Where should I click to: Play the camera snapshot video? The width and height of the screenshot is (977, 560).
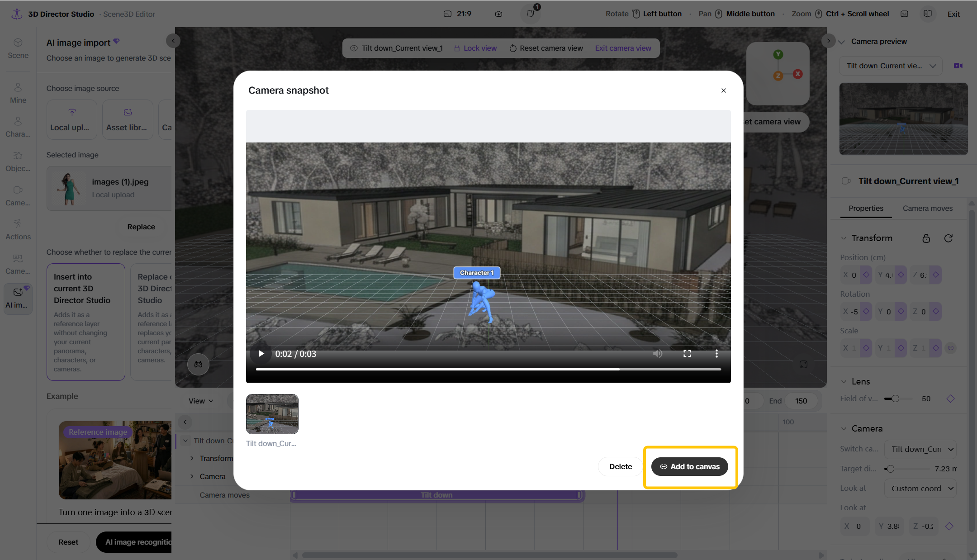(x=261, y=354)
